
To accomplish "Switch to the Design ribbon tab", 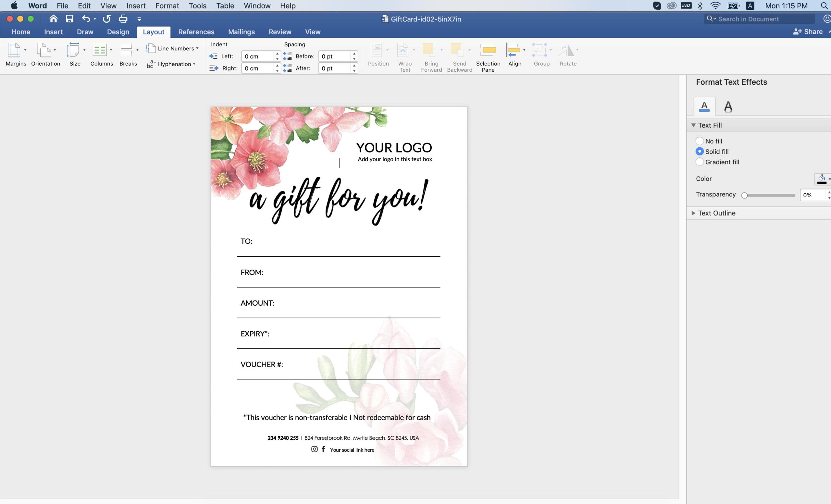I will 118,32.
